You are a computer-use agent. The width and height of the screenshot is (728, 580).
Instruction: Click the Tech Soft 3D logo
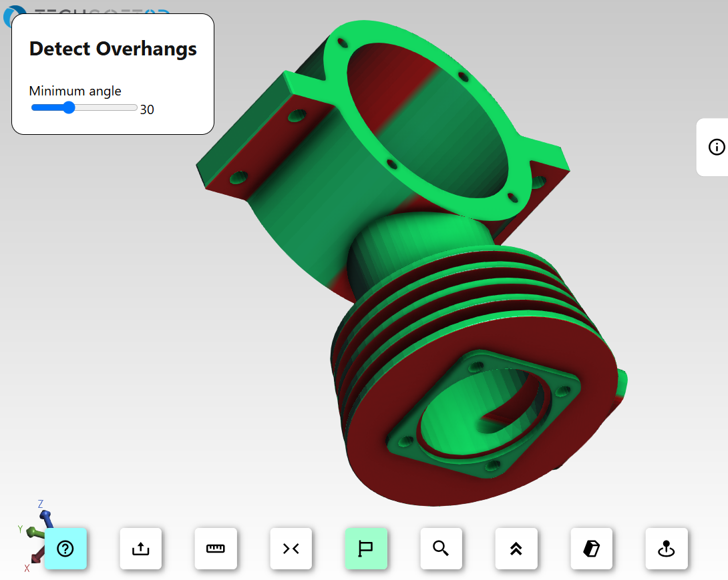coord(13,9)
